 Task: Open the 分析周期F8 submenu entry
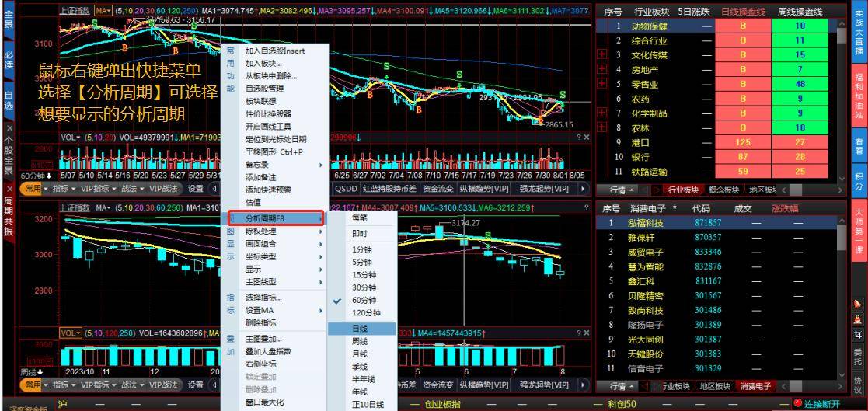pyautogui.click(x=275, y=218)
